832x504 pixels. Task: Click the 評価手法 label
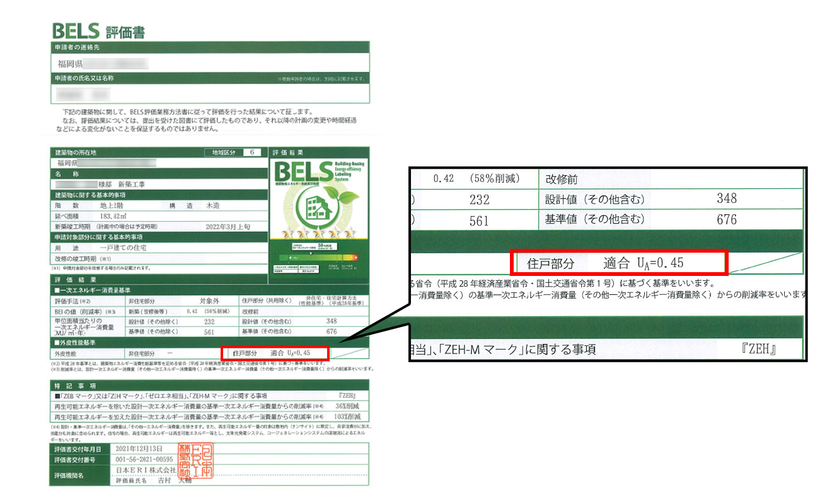(x=74, y=301)
